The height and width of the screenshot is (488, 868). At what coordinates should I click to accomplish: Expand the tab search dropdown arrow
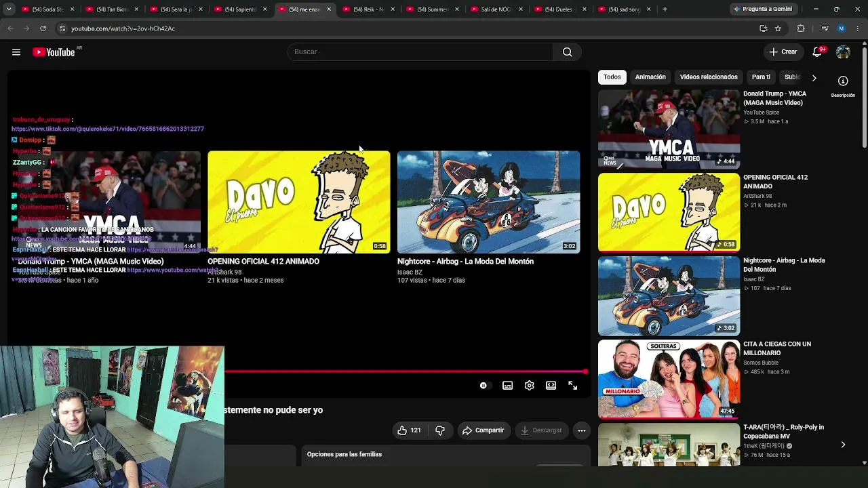pos(8,9)
